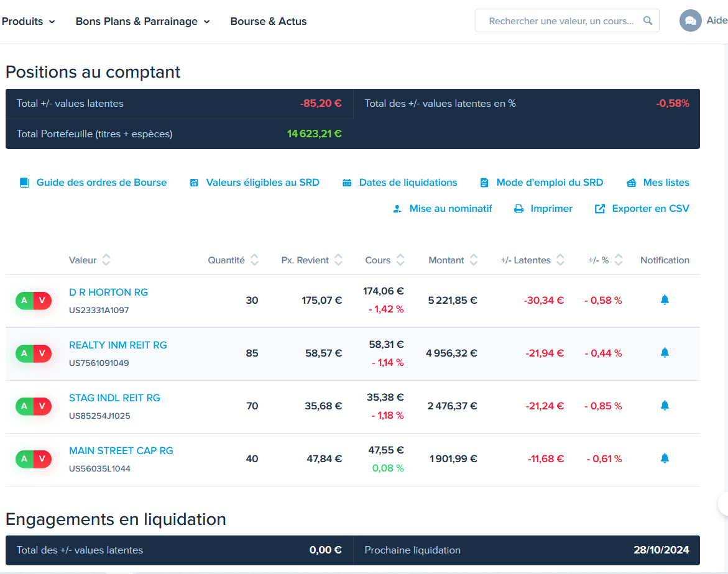This screenshot has width=728, height=574.
Task: Click the printer icon next to Imprimer
Action: [518, 209]
